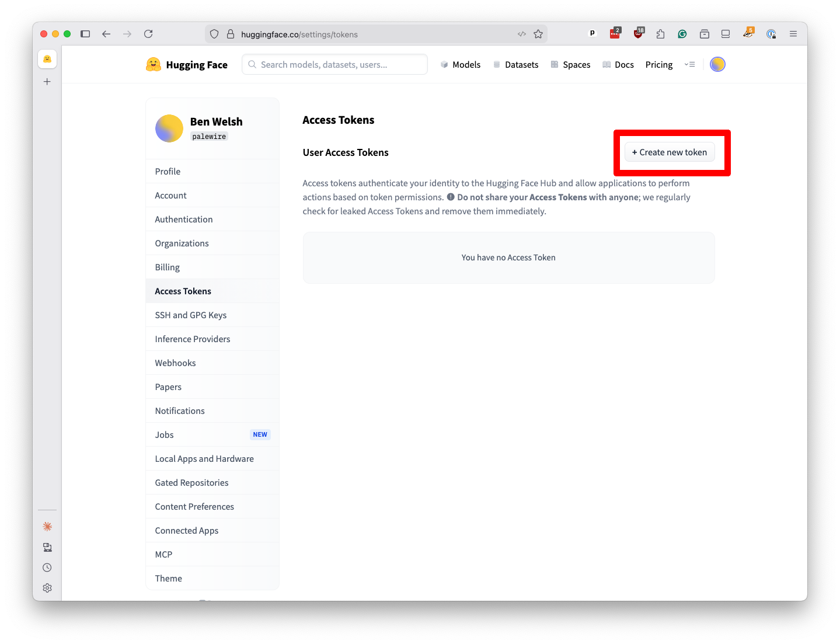Open the profile avatar menu
Image resolution: width=840 pixels, height=644 pixels.
pos(717,64)
